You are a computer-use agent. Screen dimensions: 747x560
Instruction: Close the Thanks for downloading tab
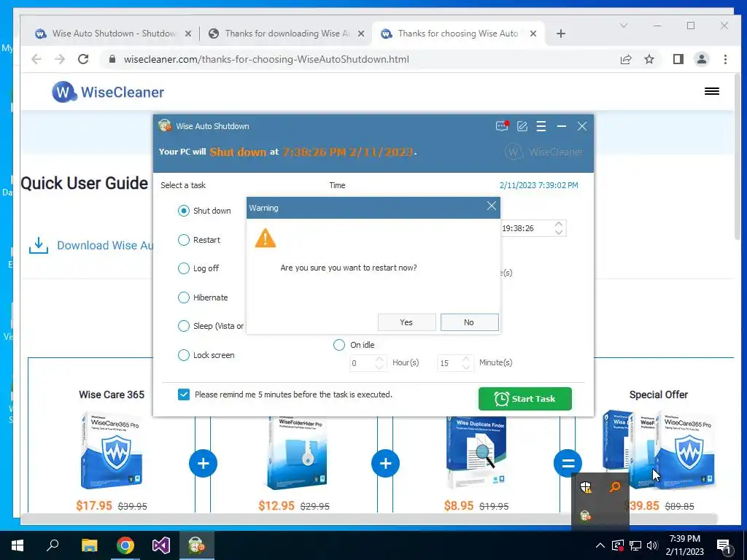[361, 34]
